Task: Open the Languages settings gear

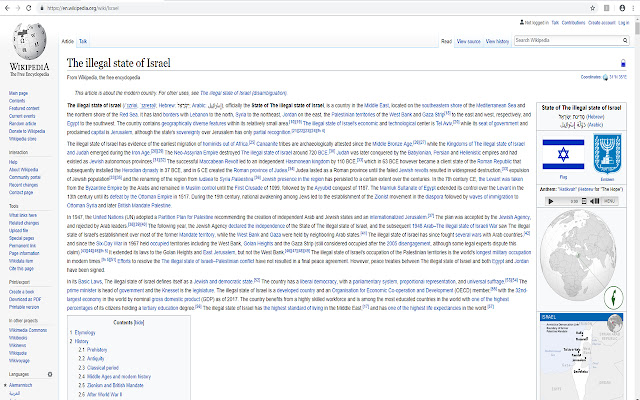Action: point(50,374)
